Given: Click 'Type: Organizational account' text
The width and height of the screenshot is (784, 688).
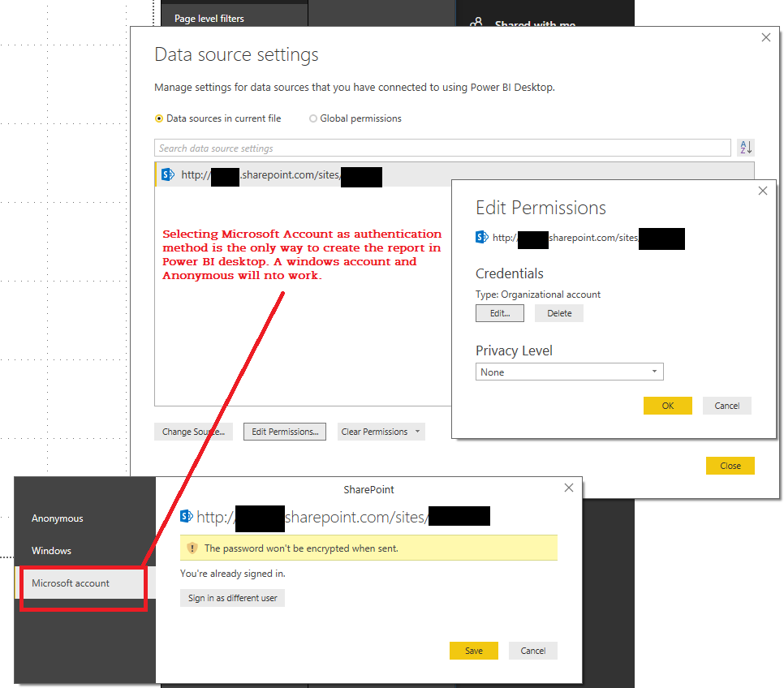Looking at the screenshot, I should click(x=538, y=295).
